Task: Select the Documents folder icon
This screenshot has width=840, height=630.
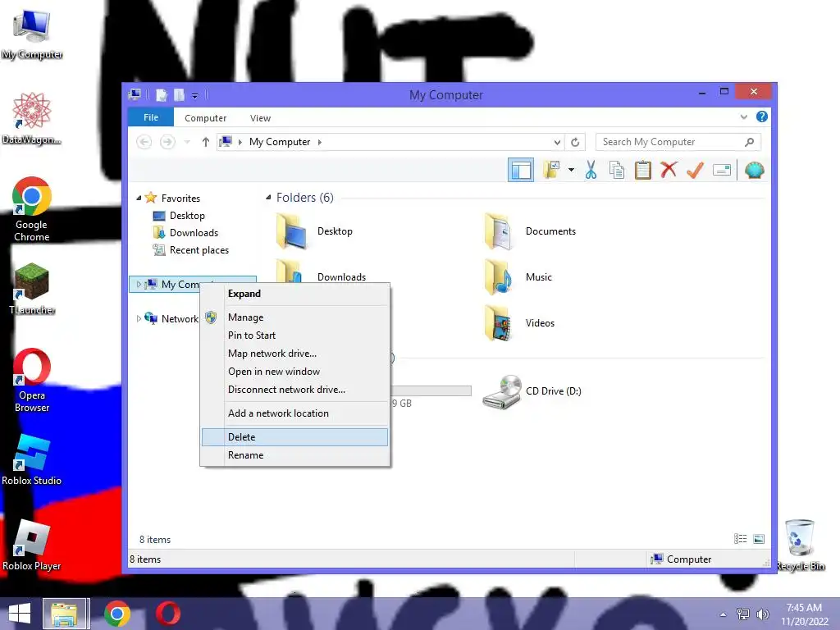Action: point(499,231)
